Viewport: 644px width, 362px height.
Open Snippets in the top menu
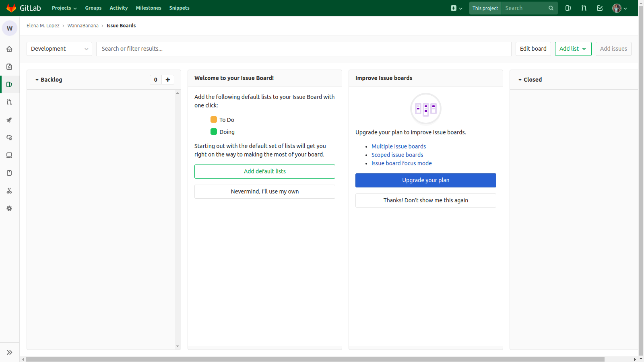click(179, 8)
